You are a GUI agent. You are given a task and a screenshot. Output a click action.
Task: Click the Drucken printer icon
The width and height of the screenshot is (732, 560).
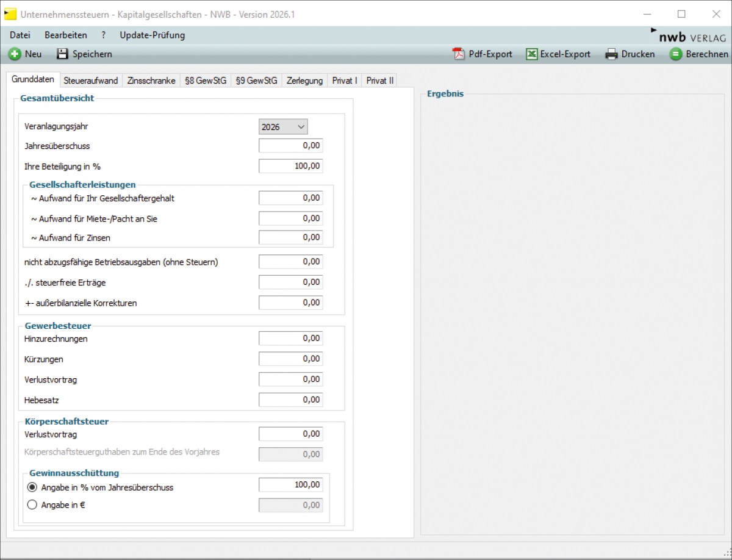[611, 54]
